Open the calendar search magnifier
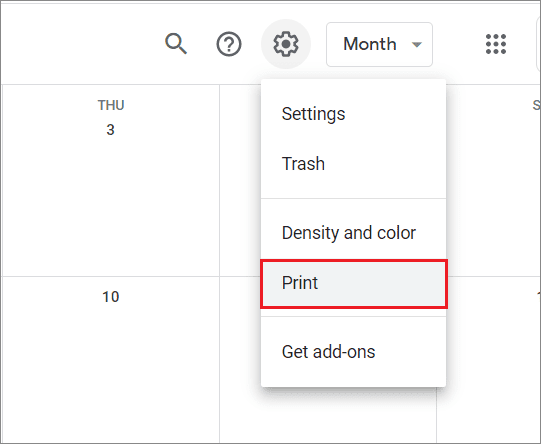541x444 pixels. click(176, 44)
